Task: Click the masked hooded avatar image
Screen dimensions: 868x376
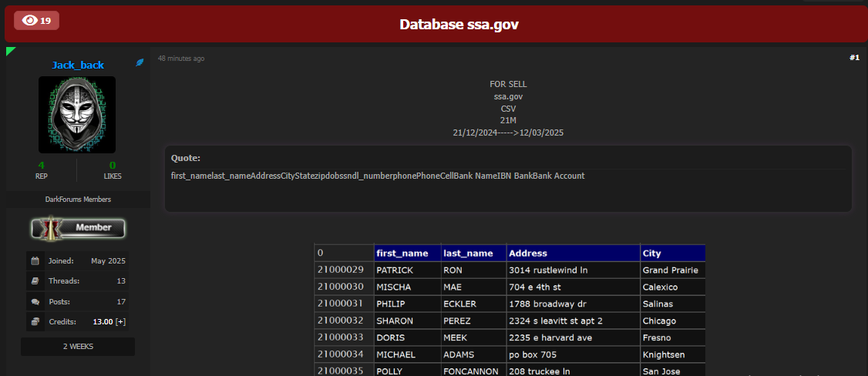Action: [x=77, y=114]
